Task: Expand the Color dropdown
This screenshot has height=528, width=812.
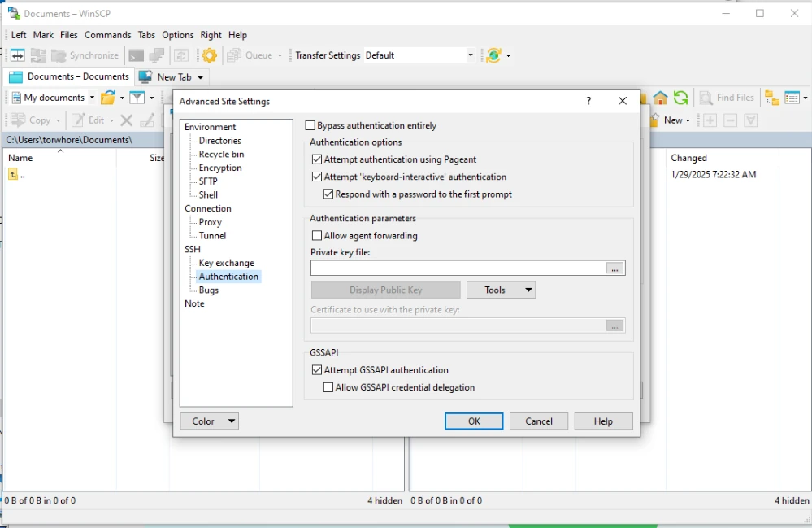Action: pyautogui.click(x=209, y=421)
